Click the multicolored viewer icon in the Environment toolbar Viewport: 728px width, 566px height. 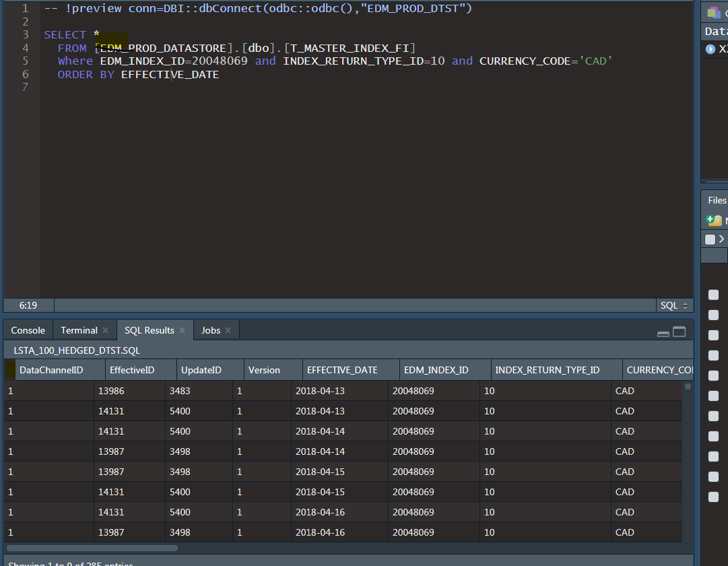[713, 11]
